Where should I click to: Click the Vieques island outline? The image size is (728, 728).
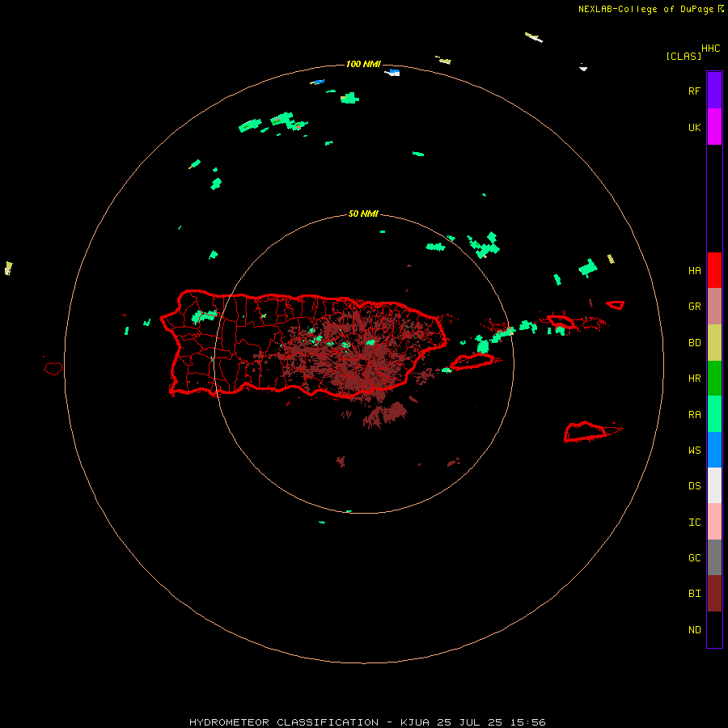tap(472, 362)
